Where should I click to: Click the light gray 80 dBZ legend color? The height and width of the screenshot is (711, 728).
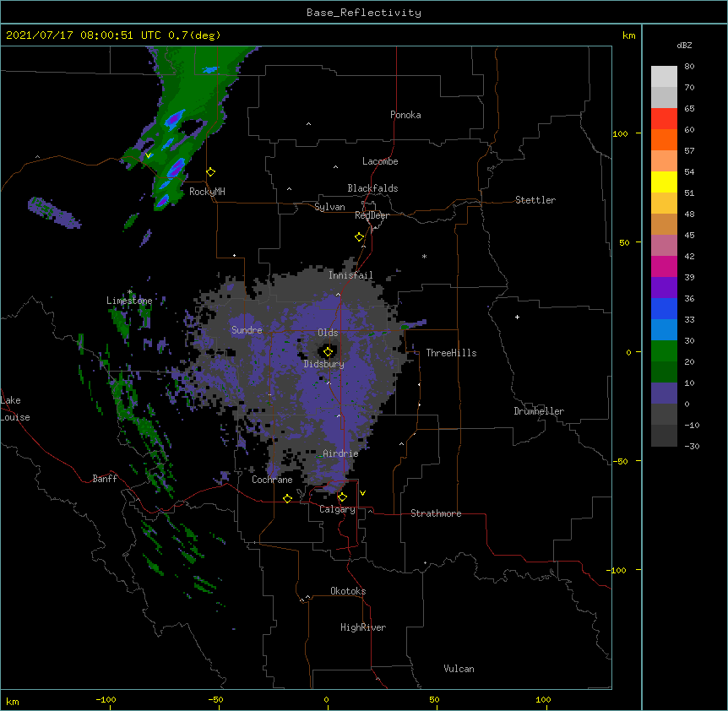[x=664, y=77]
